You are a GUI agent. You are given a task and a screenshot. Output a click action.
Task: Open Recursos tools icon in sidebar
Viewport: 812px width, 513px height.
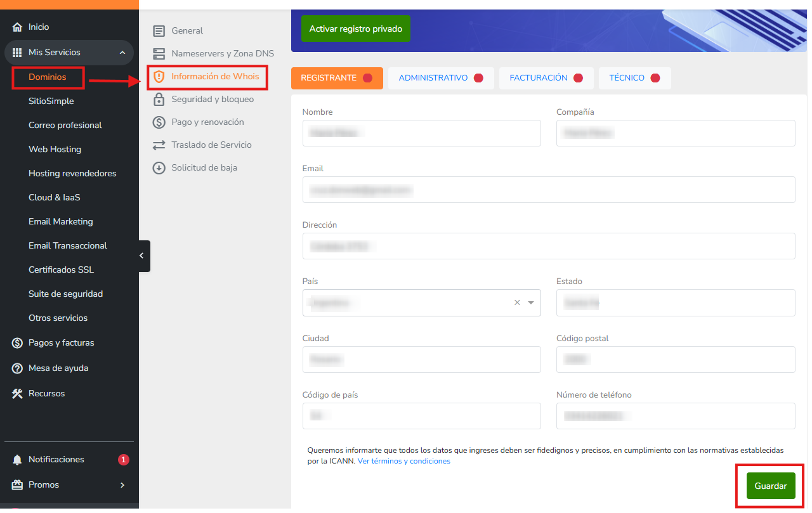point(17,393)
